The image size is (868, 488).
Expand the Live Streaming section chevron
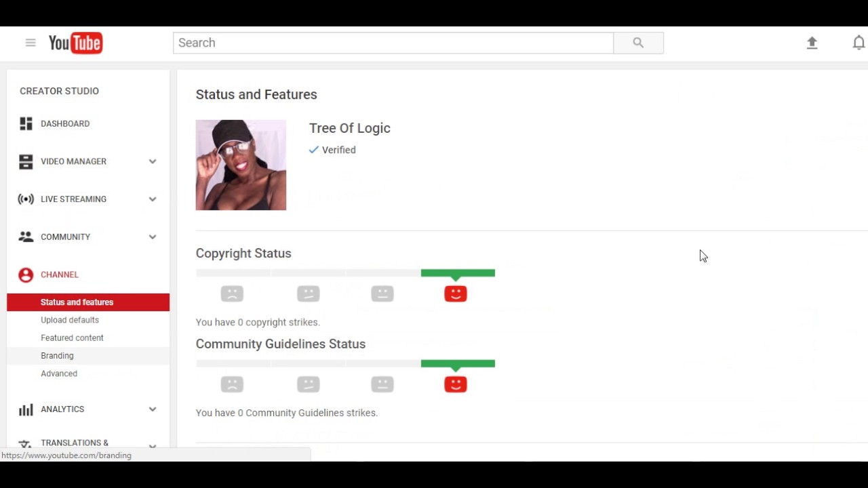tap(153, 199)
